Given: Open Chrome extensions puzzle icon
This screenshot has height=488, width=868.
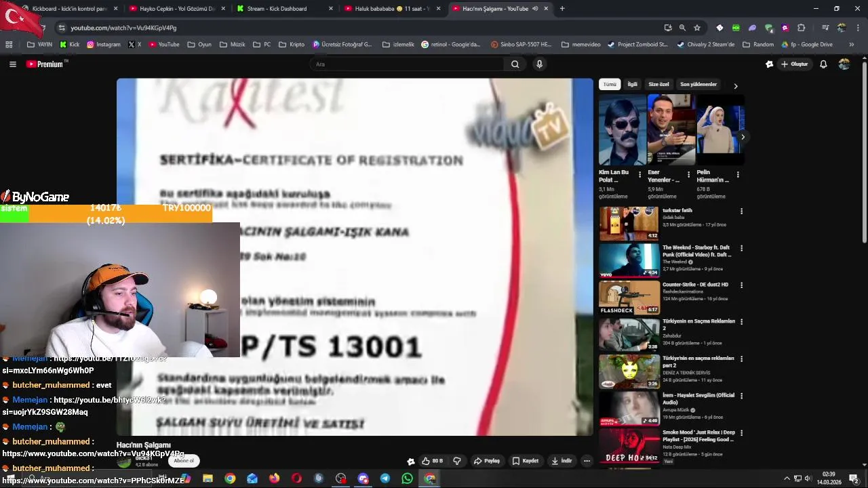Looking at the screenshot, I should (801, 28).
